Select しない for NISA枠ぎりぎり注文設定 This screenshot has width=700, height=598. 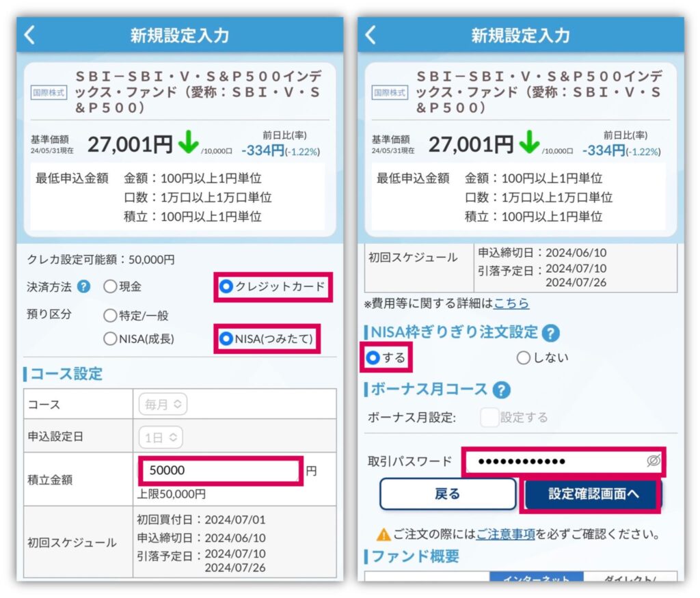pyautogui.click(x=524, y=357)
